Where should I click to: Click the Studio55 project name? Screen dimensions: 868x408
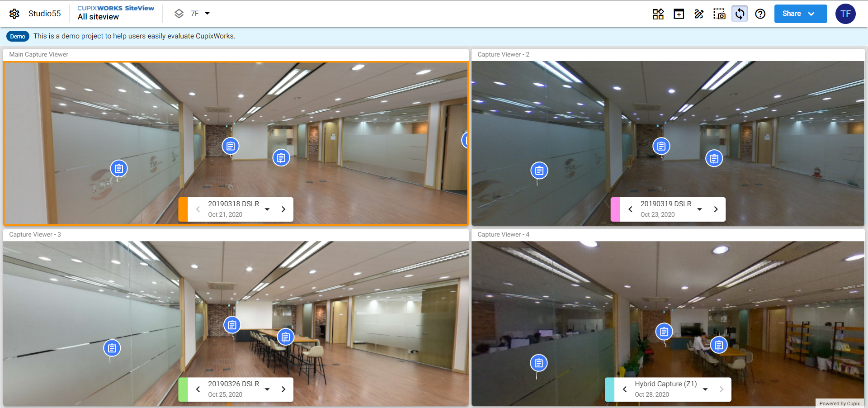coord(44,14)
